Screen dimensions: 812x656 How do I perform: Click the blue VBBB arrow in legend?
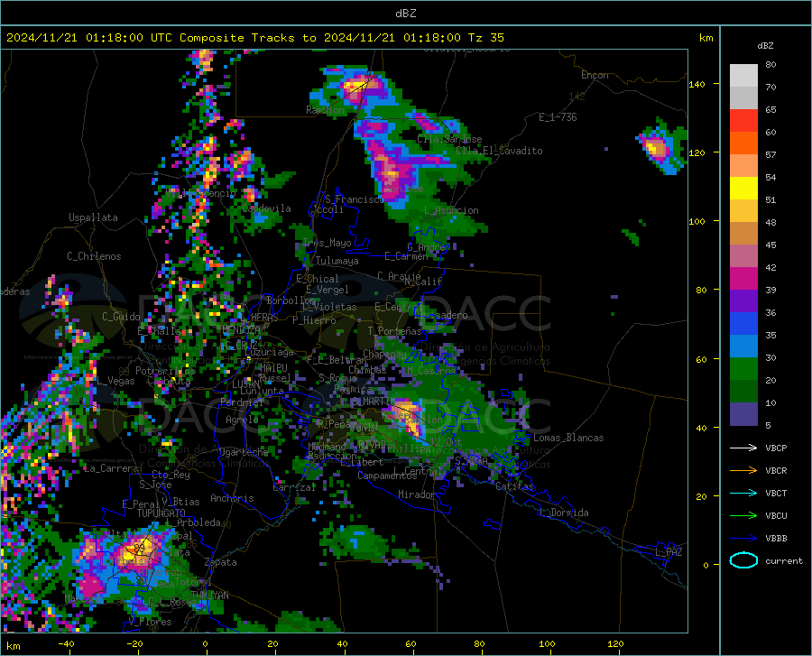click(743, 539)
